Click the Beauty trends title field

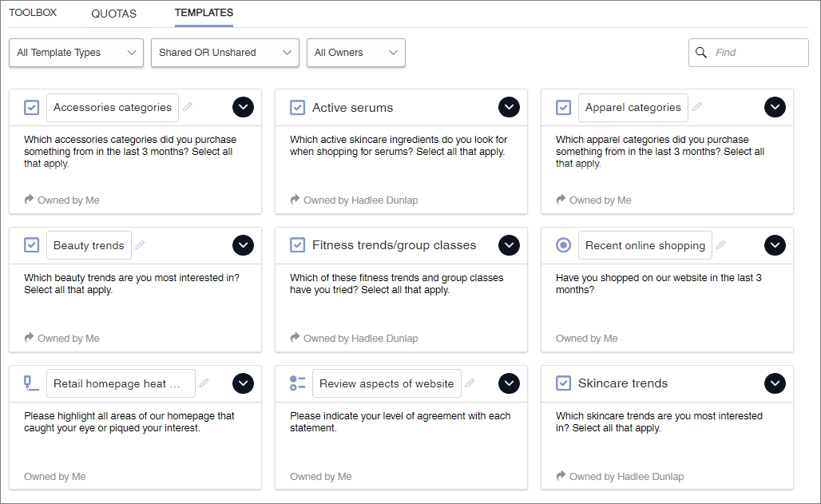pos(89,245)
